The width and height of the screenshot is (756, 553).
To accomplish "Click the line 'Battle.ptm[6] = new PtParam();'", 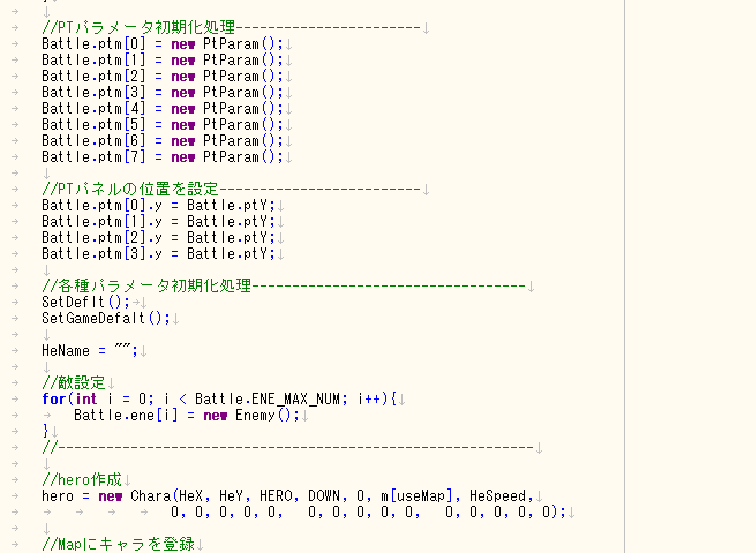I will click(163, 141).
